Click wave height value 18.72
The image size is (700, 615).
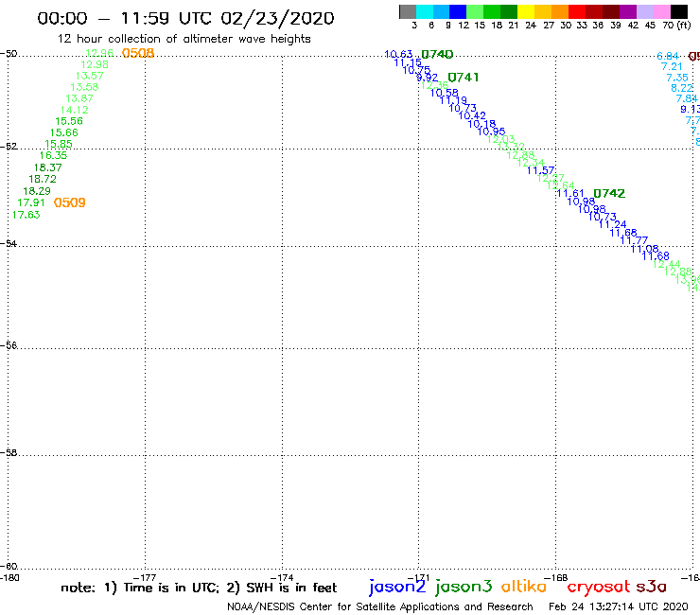click(x=43, y=179)
